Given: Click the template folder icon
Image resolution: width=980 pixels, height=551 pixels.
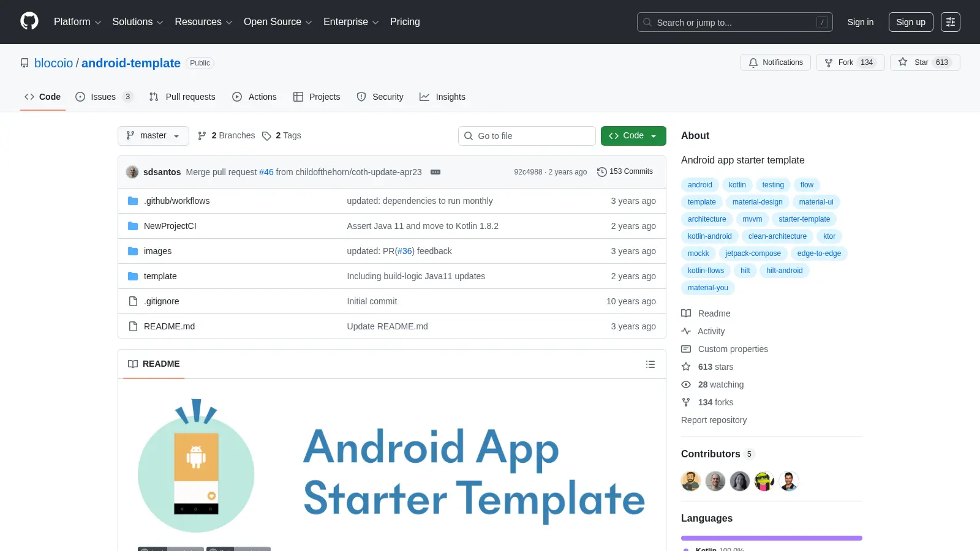Looking at the screenshot, I should click(x=133, y=276).
